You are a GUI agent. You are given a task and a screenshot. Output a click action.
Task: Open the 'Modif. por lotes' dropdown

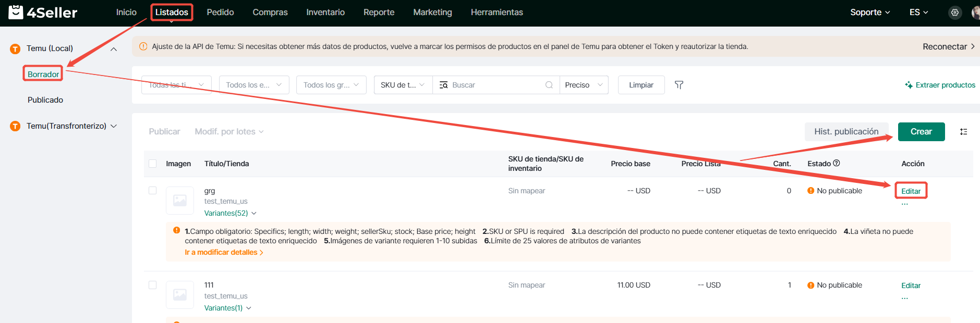(x=229, y=132)
